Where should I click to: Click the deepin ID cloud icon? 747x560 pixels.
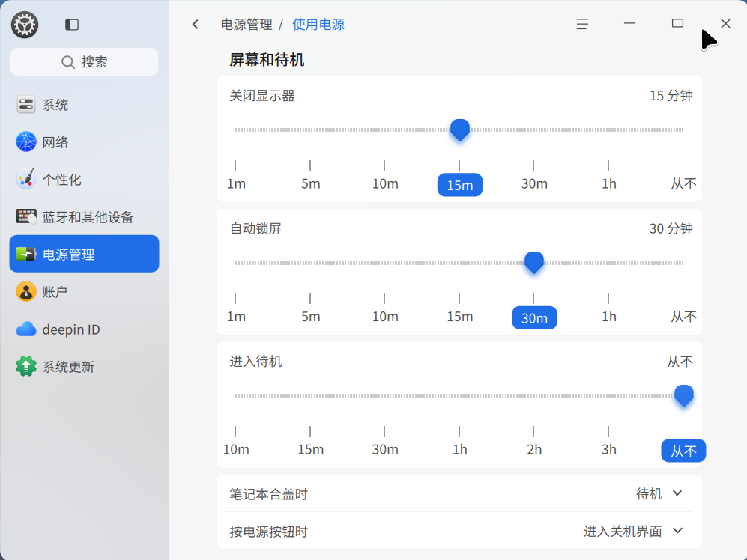[x=26, y=329]
